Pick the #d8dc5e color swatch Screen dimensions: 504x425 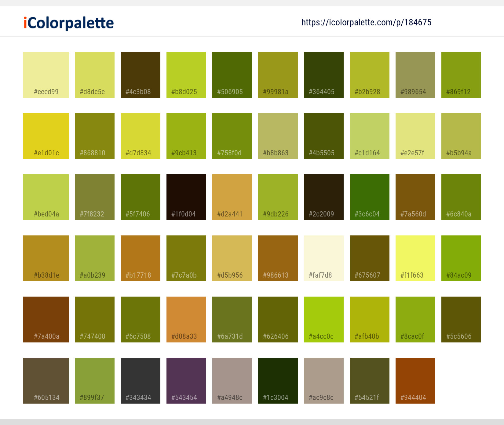tap(95, 75)
